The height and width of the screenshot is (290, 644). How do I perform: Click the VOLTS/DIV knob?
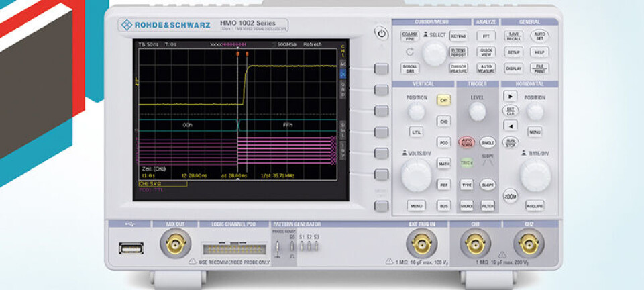click(417, 175)
